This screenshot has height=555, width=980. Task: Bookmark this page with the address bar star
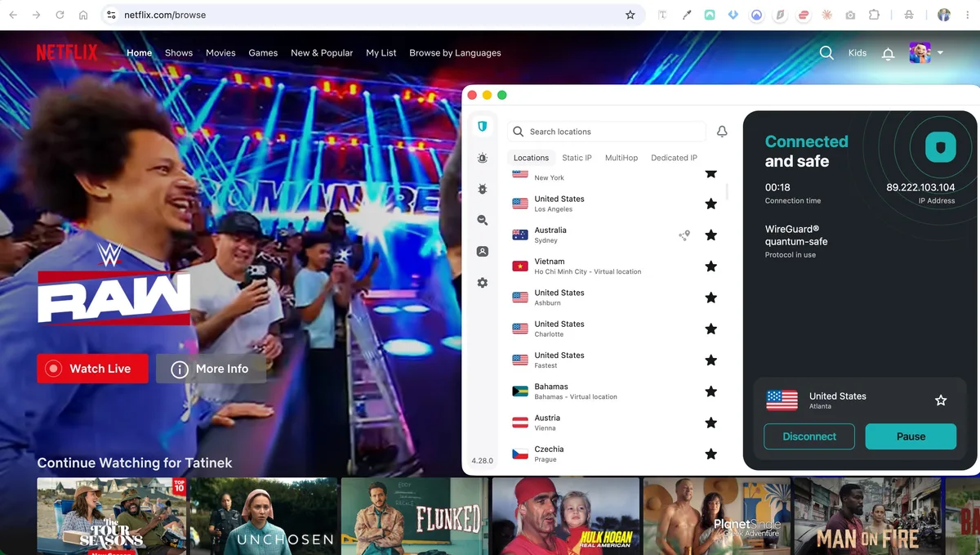coord(630,15)
